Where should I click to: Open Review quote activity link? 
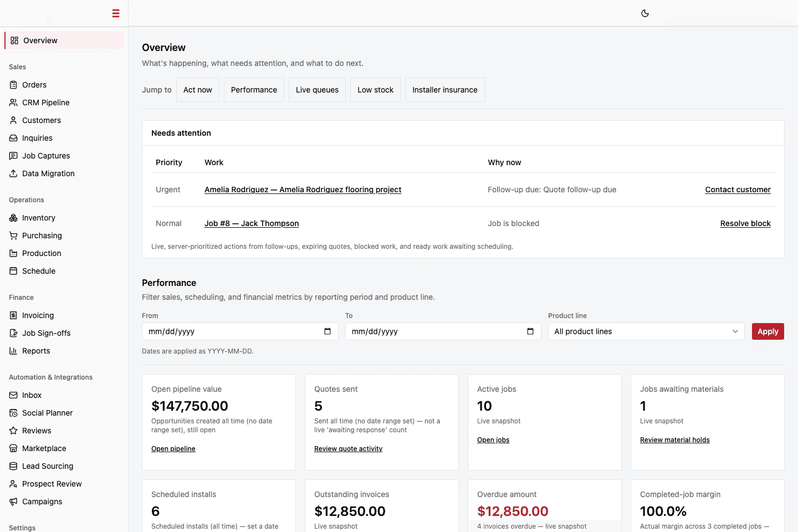click(x=348, y=449)
